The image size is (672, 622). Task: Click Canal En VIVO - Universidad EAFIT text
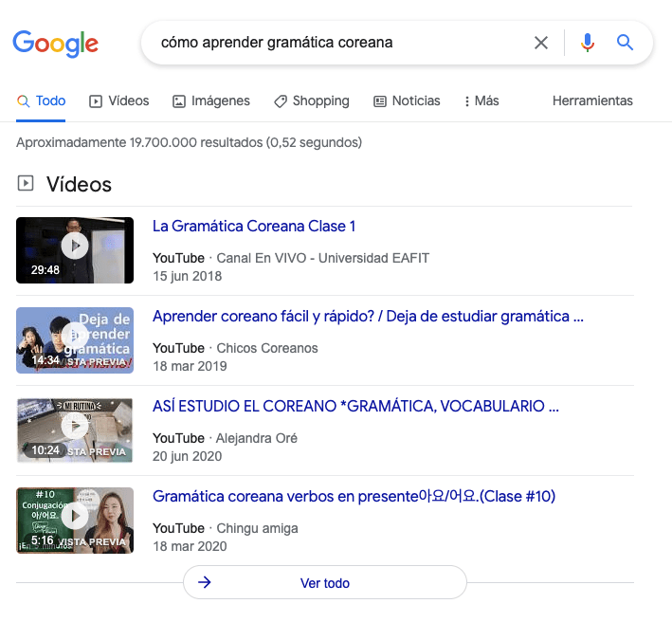tap(322, 258)
